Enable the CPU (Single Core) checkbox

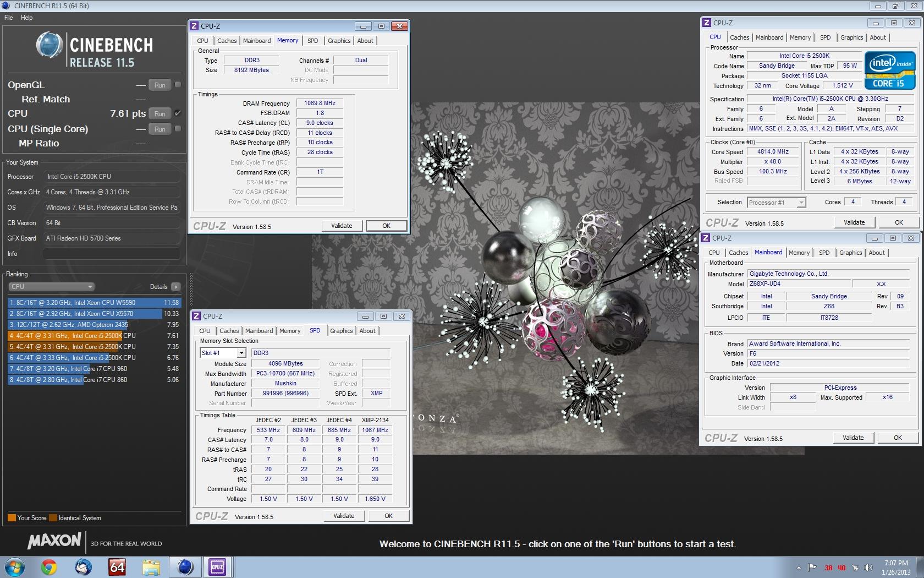[178, 129]
